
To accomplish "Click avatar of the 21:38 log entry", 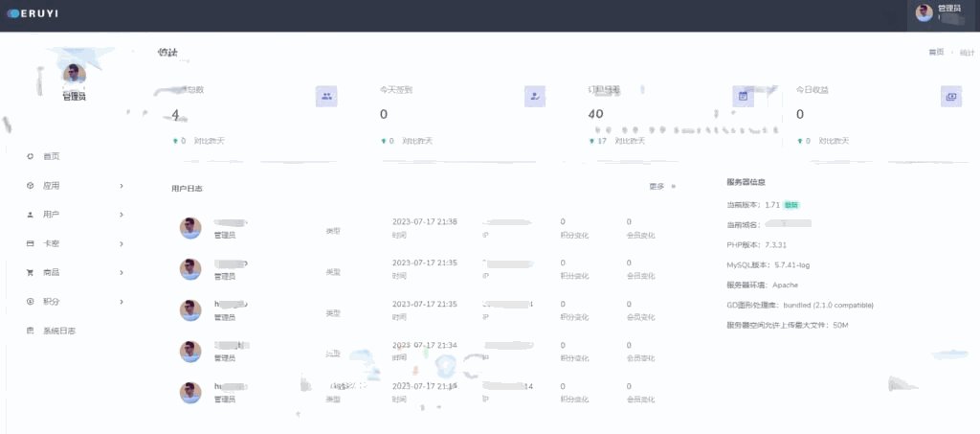I will [190, 228].
